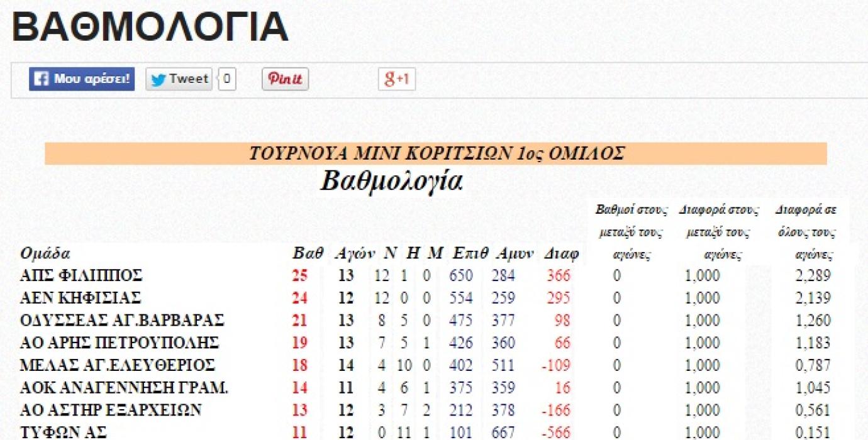Click the Αμυν column header
Screen dimensions: 868x440
click(515, 253)
